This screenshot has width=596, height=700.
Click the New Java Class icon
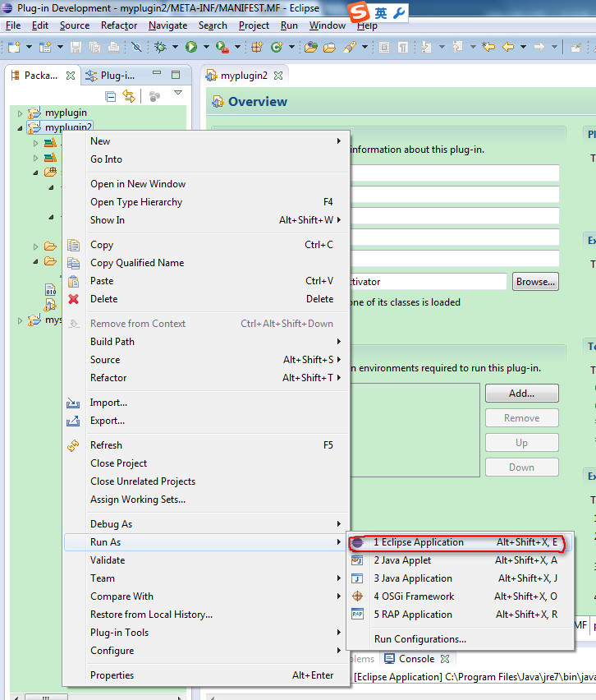tap(277, 47)
